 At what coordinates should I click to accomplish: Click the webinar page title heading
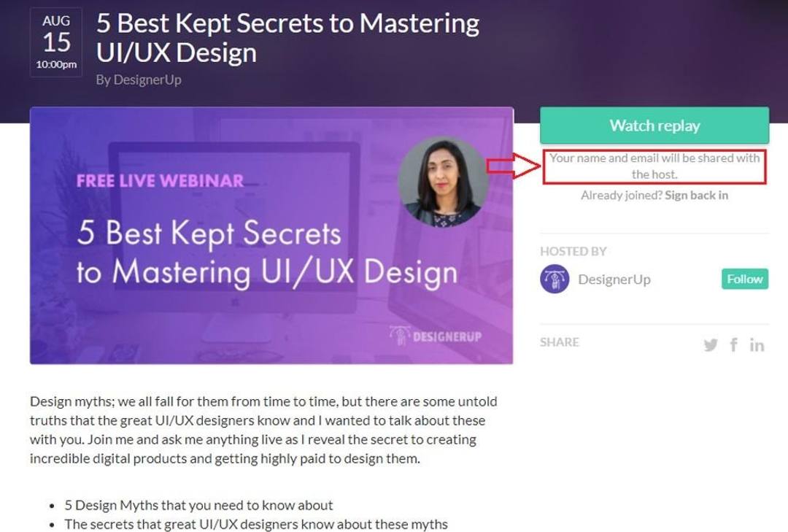287,38
